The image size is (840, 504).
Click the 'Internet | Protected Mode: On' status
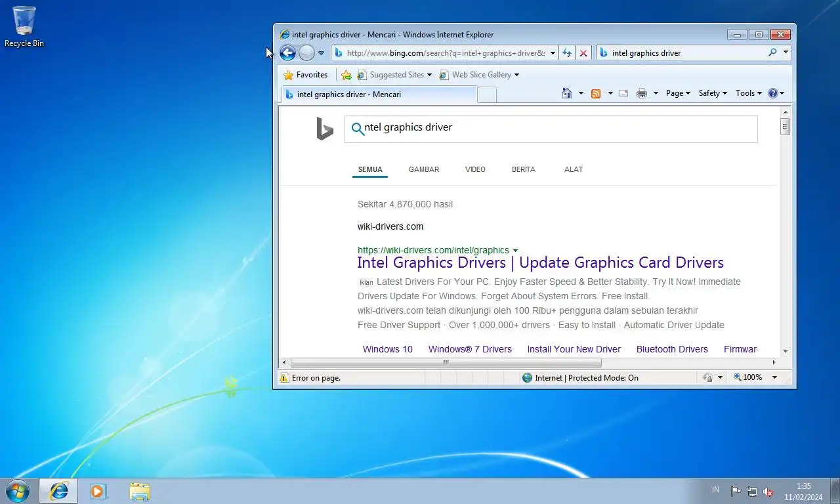pos(580,378)
